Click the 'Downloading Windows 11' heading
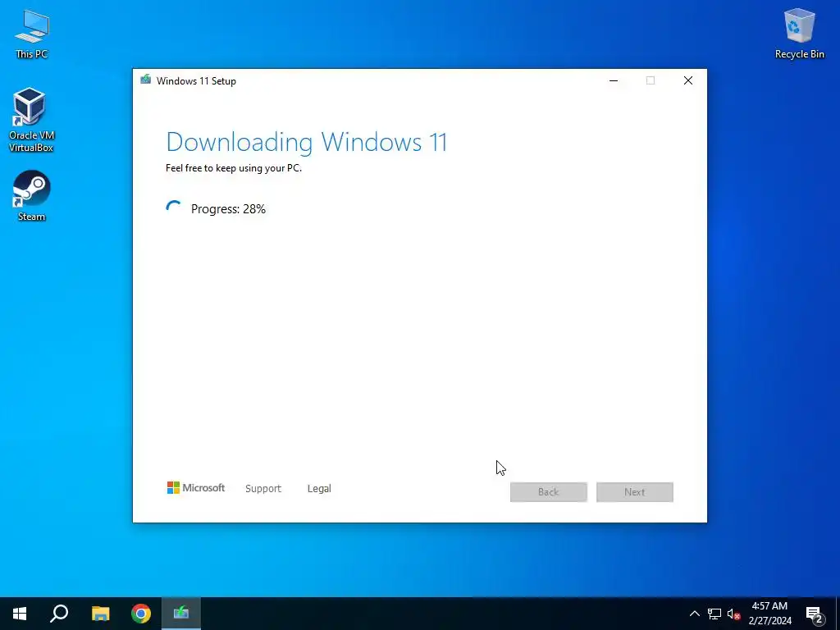 [x=307, y=142]
